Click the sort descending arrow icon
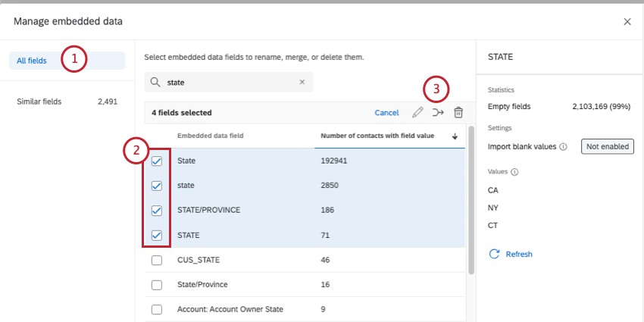The image size is (644, 322). [x=455, y=136]
